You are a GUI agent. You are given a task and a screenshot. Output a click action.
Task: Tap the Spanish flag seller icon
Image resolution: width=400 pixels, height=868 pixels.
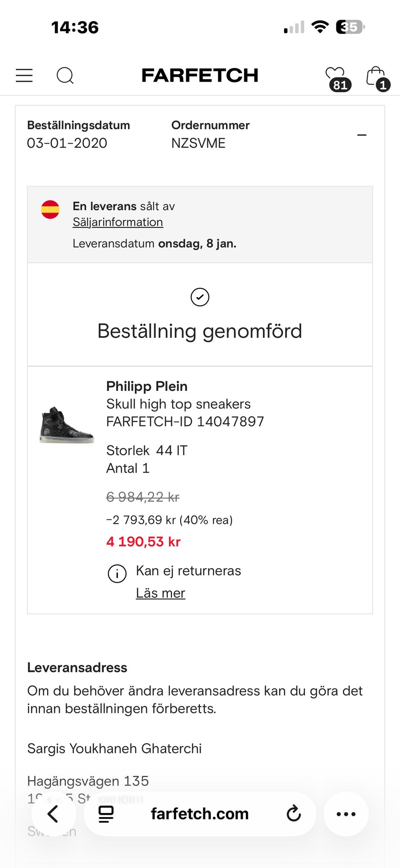pyautogui.click(x=50, y=209)
